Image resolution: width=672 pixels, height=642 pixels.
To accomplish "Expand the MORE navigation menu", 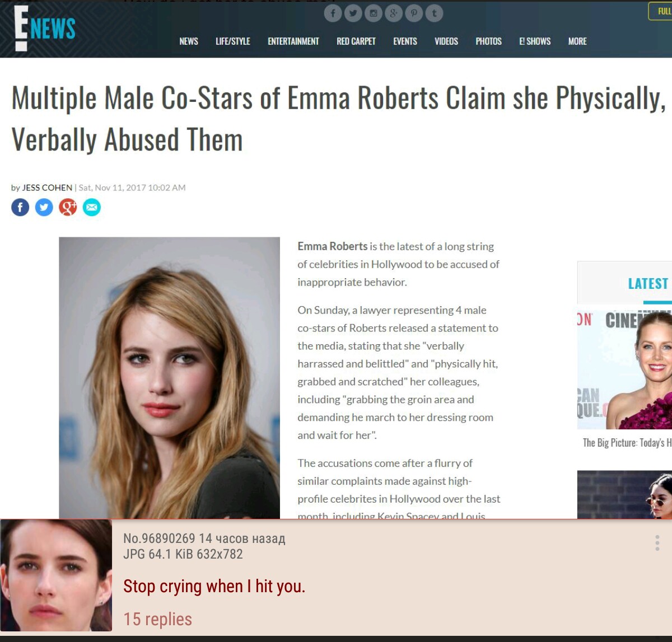I will pos(577,41).
